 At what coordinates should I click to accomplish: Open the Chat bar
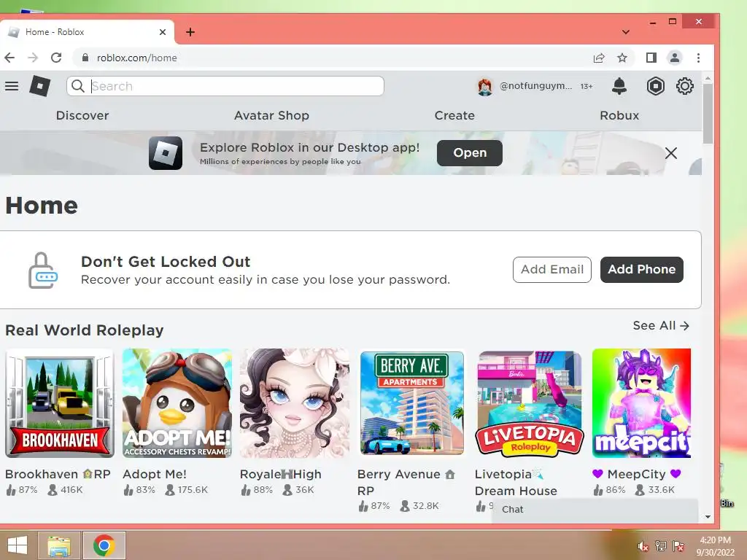coord(595,510)
